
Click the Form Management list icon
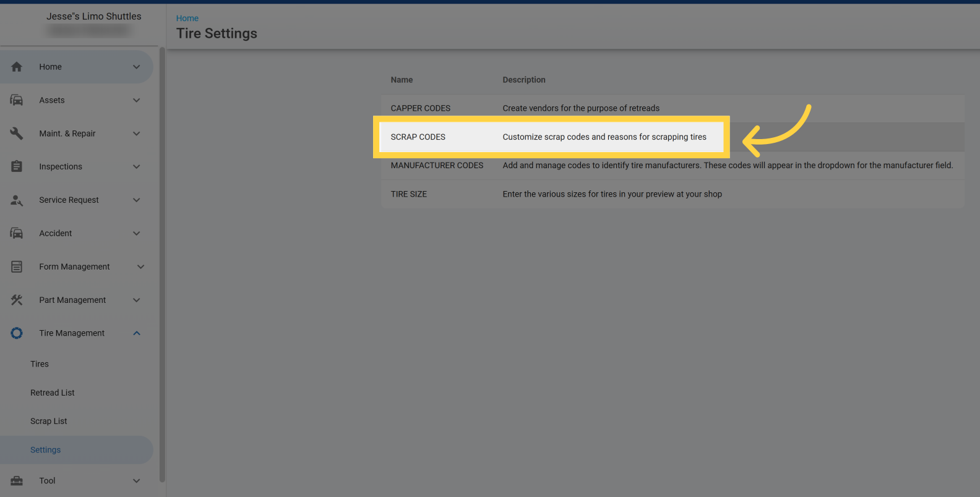(17, 267)
